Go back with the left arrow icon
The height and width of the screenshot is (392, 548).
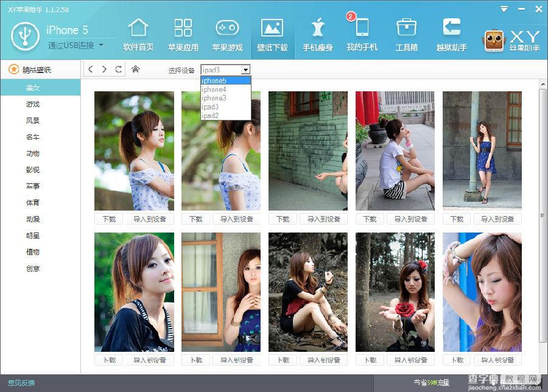[x=91, y=69]
